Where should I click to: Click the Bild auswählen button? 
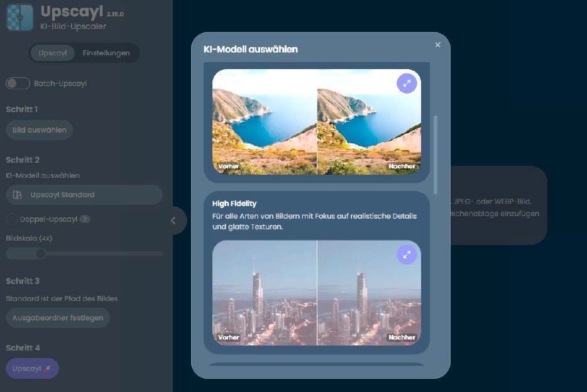click(40, 130)
